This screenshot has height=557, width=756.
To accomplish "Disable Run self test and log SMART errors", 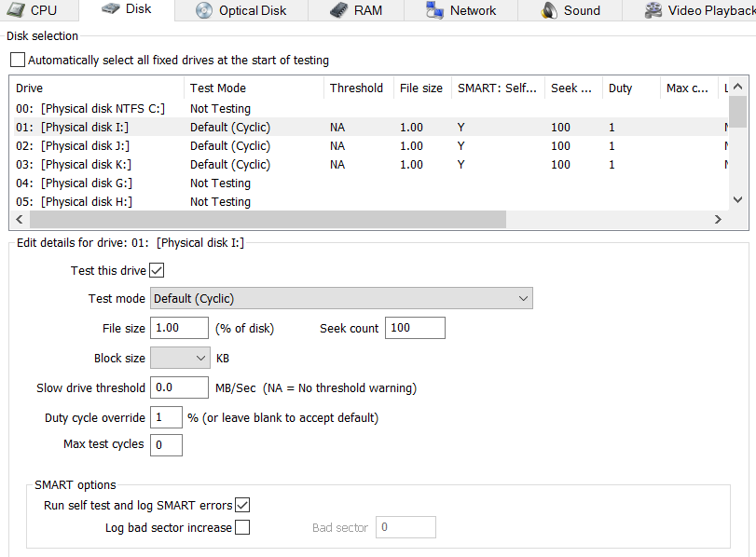I will click(x=242, y=505).
